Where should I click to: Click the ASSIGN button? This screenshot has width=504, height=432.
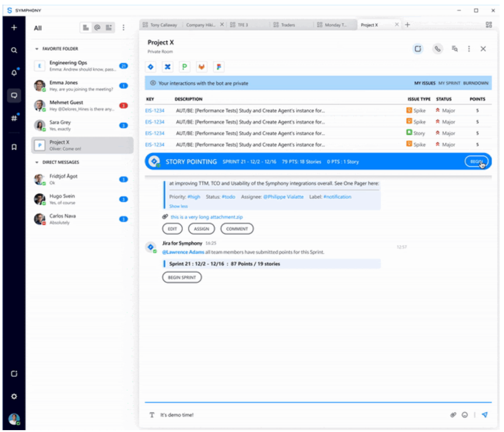pos(202,229)
